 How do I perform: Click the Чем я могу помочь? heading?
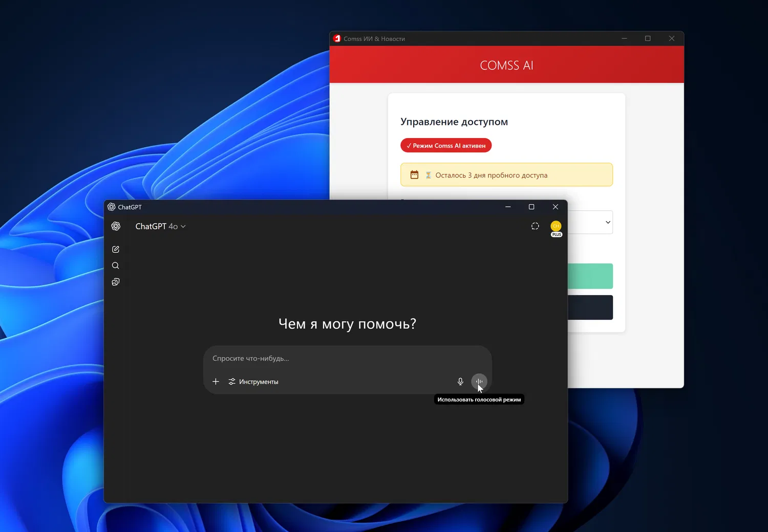tap(348, 324)
